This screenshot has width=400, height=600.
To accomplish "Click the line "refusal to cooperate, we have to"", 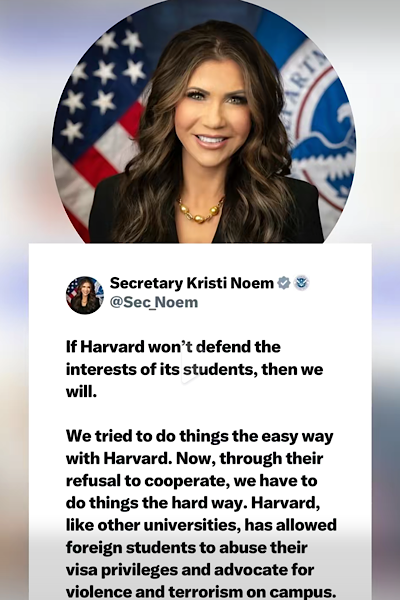I will [x=191, y=481].
